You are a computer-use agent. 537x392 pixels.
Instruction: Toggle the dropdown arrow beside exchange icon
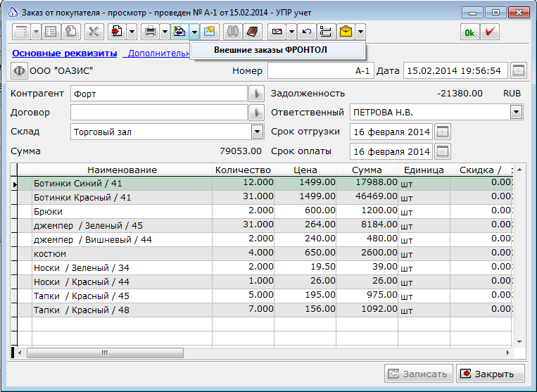click(194, 32)
